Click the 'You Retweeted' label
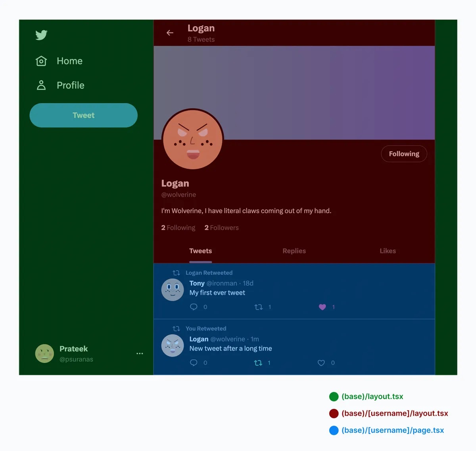This screenshot has width=476, height=451. pos(206,328)
